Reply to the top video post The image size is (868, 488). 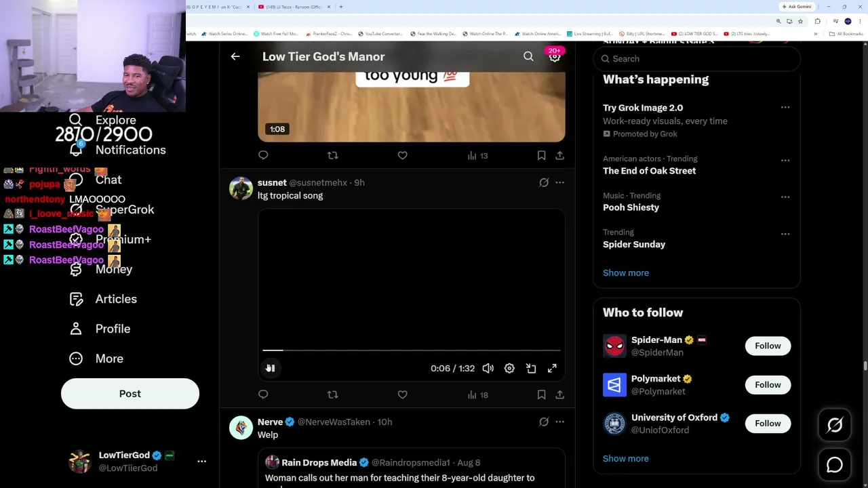point(263,156)
